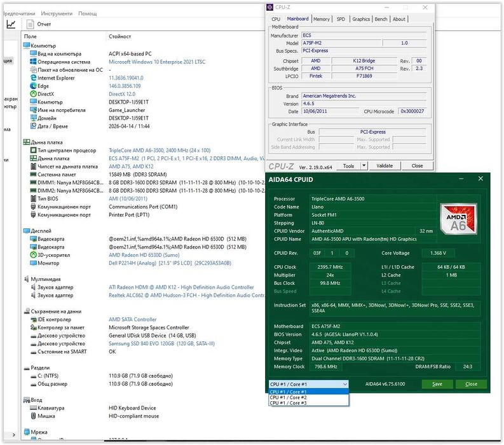Select highlighted CPU #1 / Core #1 option
Screen dimensions: 504x445
[309, 392]
